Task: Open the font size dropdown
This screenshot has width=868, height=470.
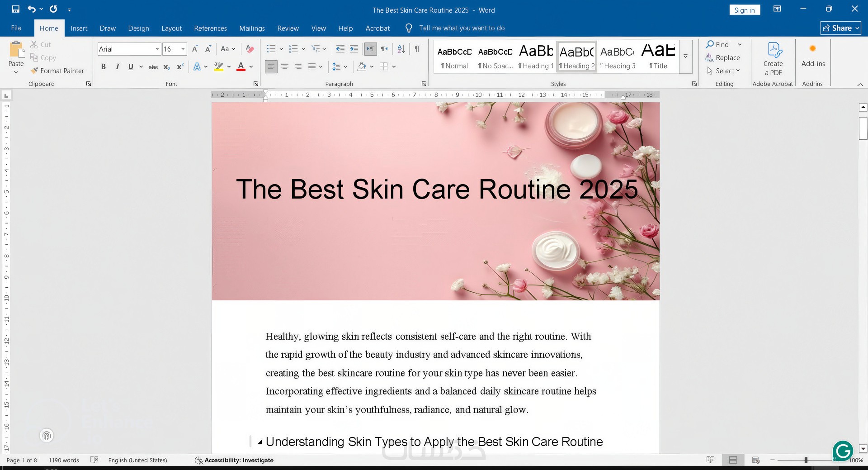Action: point(183,49)
